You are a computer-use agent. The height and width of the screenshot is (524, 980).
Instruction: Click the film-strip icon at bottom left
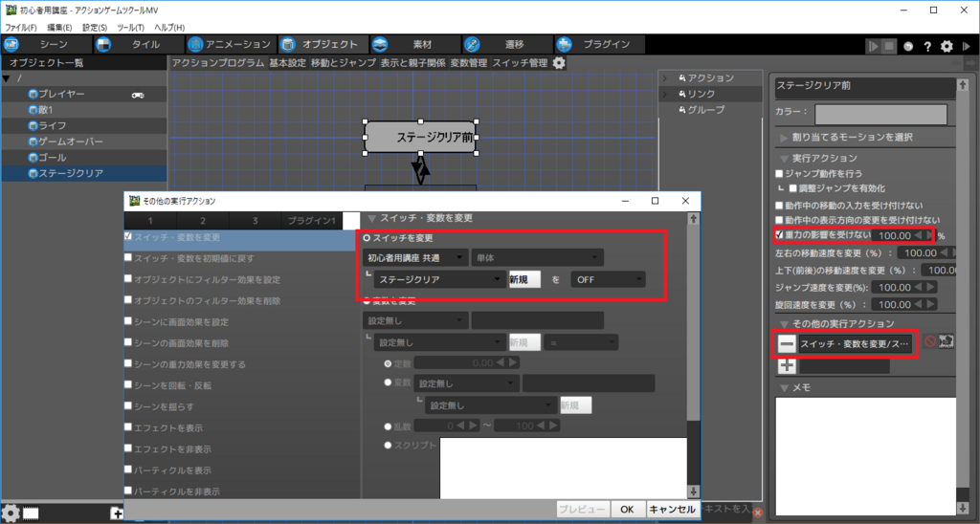coord(31,513)
